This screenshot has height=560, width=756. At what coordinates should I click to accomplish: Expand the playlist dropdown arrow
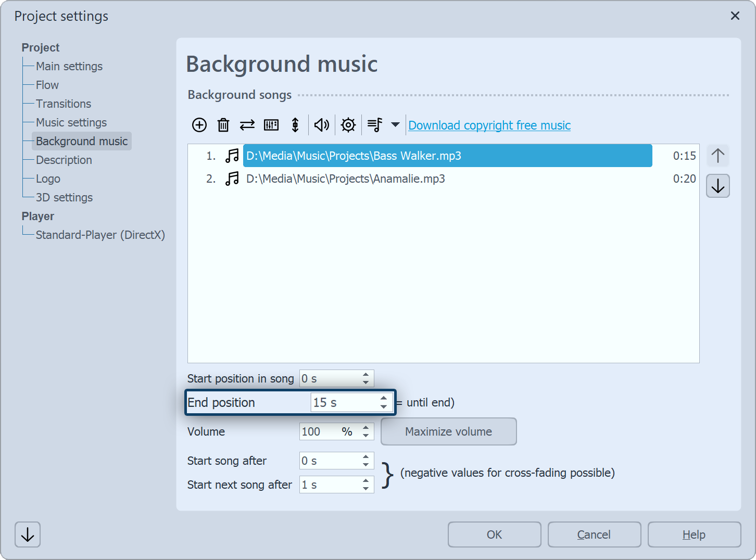pyautogui.click(x=395, y=125)
